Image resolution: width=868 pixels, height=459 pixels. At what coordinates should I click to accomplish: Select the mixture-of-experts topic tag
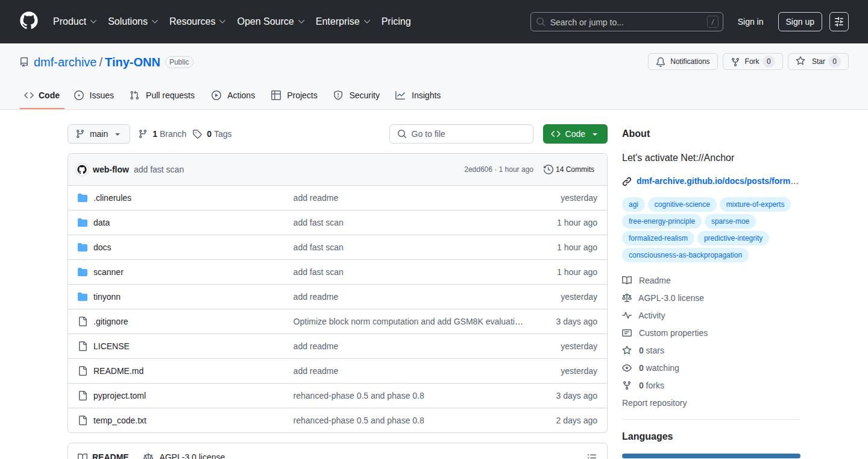(x=755, y=204)
